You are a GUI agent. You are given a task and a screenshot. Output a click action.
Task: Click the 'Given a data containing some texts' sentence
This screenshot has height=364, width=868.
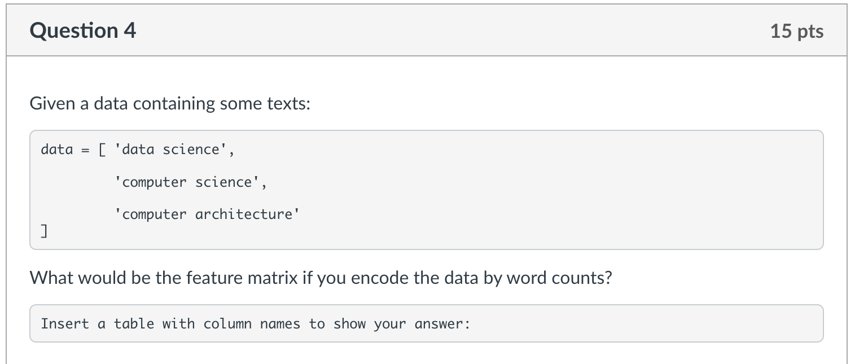point(170,104)
